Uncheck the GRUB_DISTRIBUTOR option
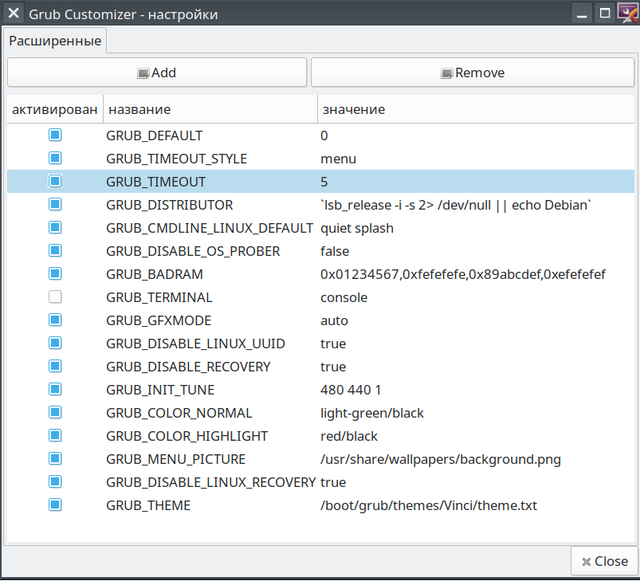Image resolution: width=640 pixels, height=585 pixels. (55, 204)
